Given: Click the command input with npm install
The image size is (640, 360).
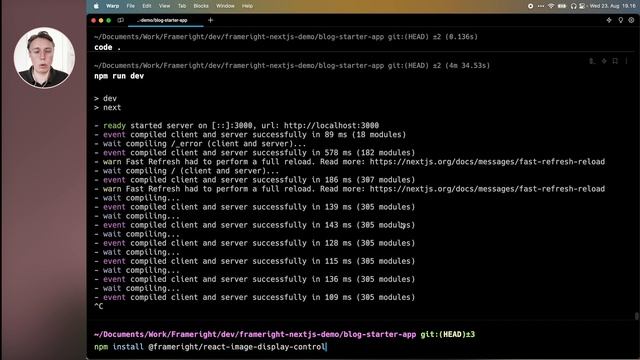Looking at the screenshot, I should coord(210,347).
